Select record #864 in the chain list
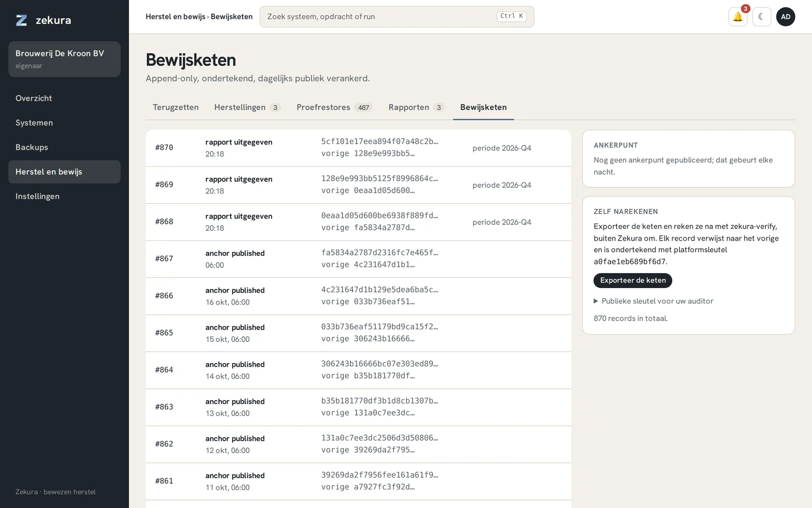Viewport: 812px width, 508px height. (x=358, y=370)
